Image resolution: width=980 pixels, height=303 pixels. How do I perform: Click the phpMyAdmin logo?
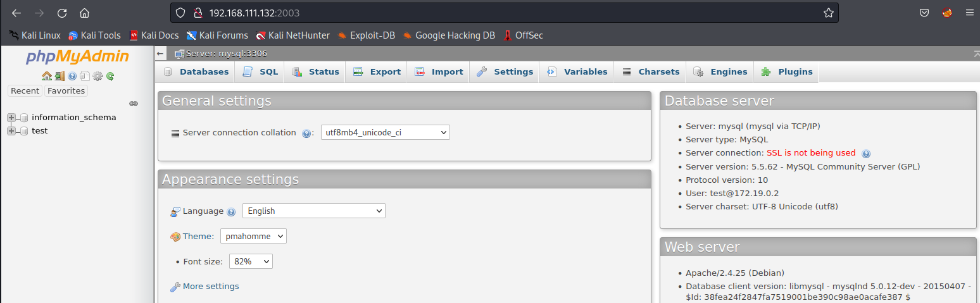[77, 57]
